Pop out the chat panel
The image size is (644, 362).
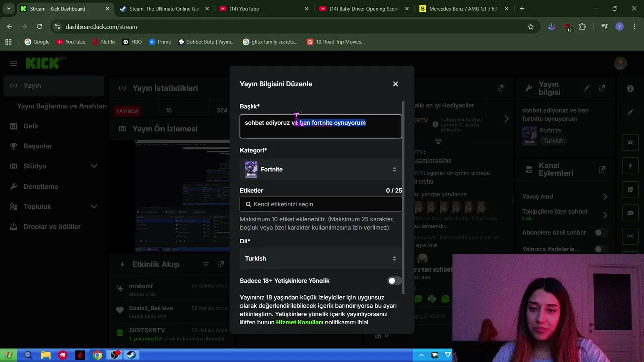(x=500, y=88)
